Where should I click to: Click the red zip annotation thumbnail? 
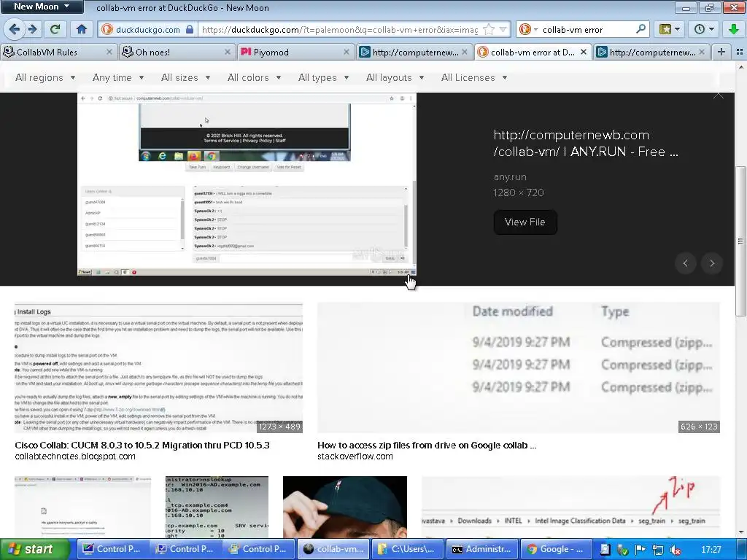[x=570, y=507]
